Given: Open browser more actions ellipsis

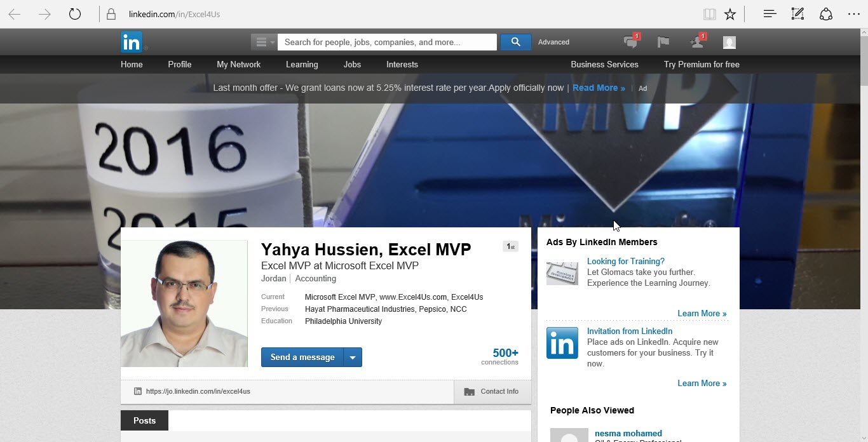Looking at the screenshot, I should 853,14.
